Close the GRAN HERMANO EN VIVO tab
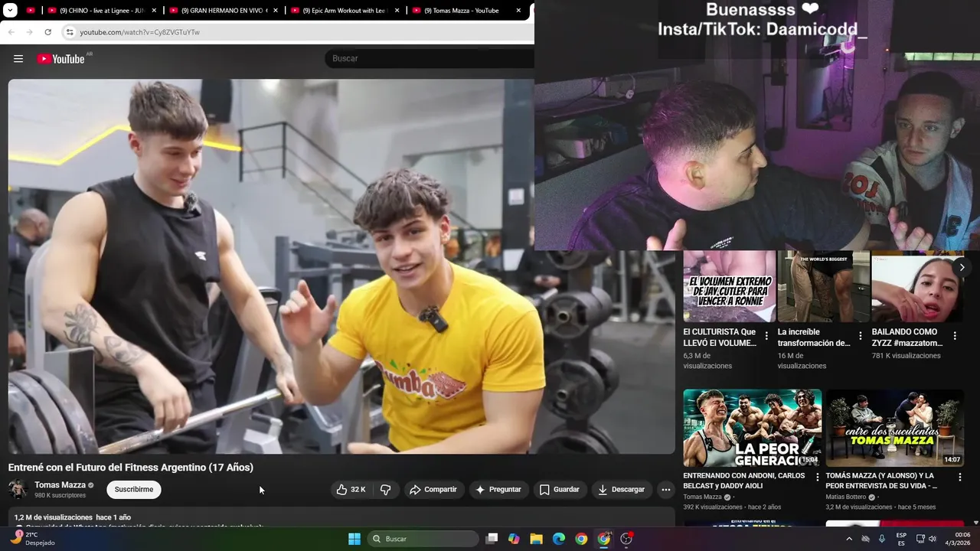 [276, 11]
